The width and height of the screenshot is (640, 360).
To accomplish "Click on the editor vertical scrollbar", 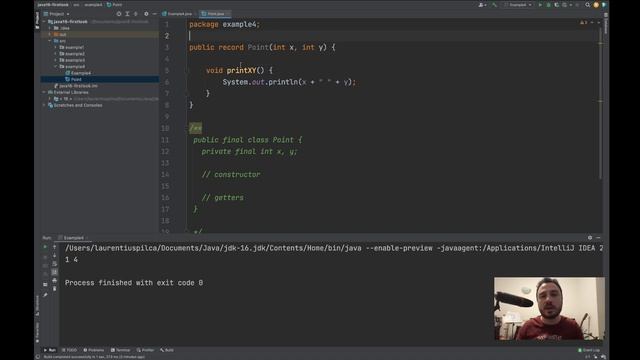I will (x=600, y=104).
